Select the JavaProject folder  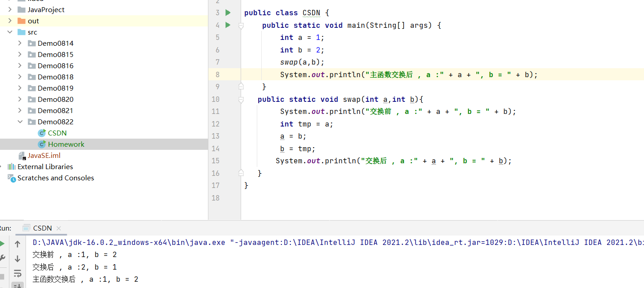point(46,9)
